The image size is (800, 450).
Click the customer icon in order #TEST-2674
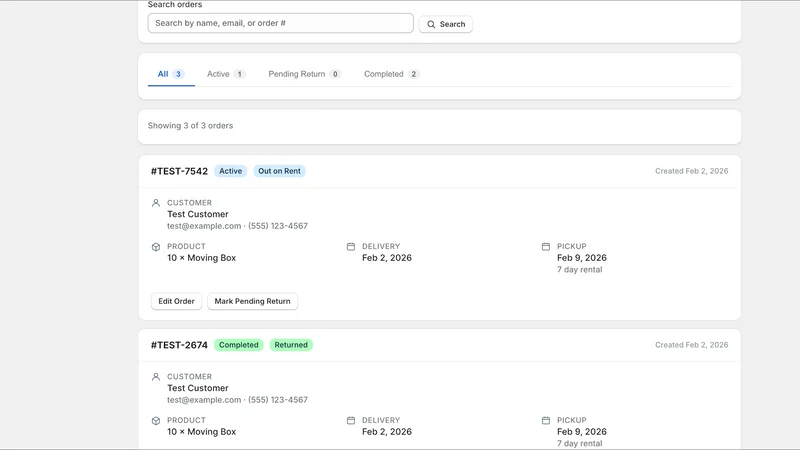click(156, 377)
